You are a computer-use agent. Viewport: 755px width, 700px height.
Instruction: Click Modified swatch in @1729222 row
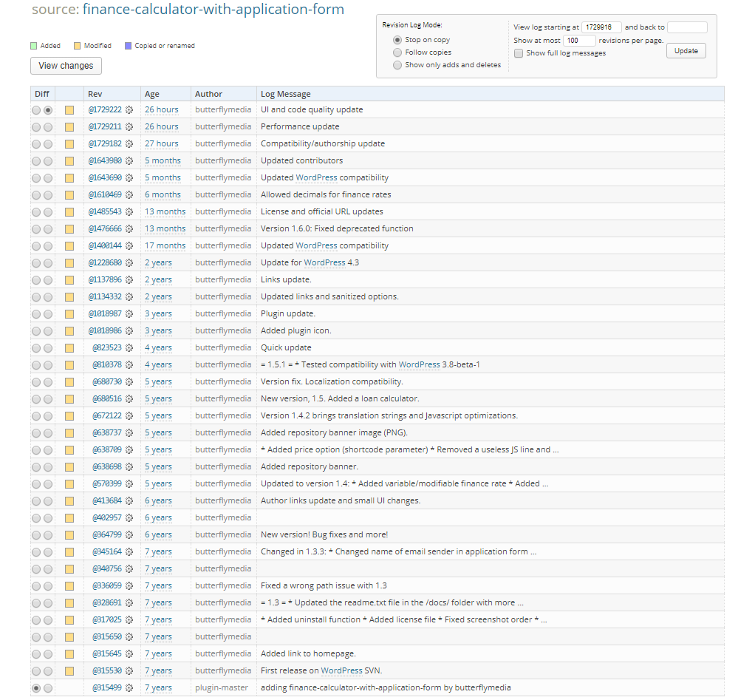[x=69, y=110]
